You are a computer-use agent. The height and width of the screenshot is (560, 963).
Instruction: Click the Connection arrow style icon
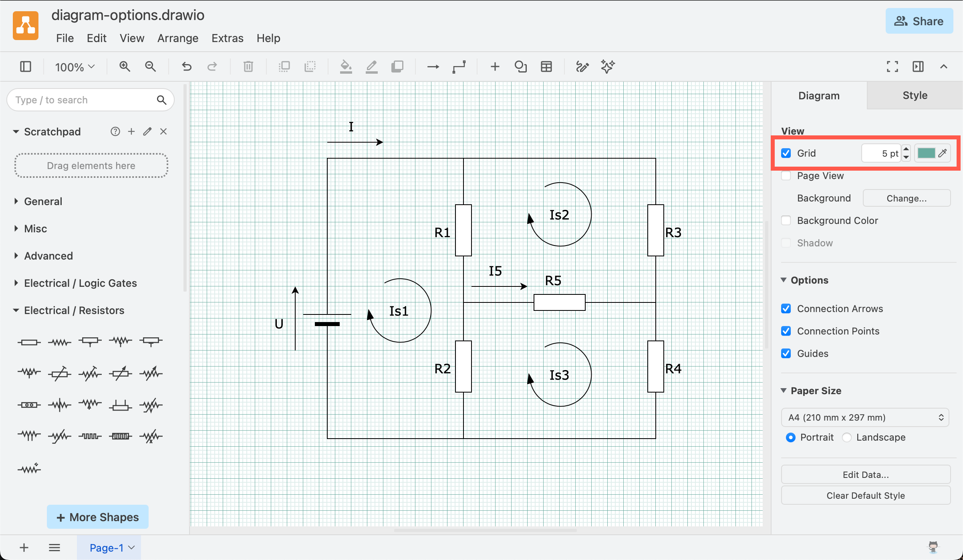(433, 66)
